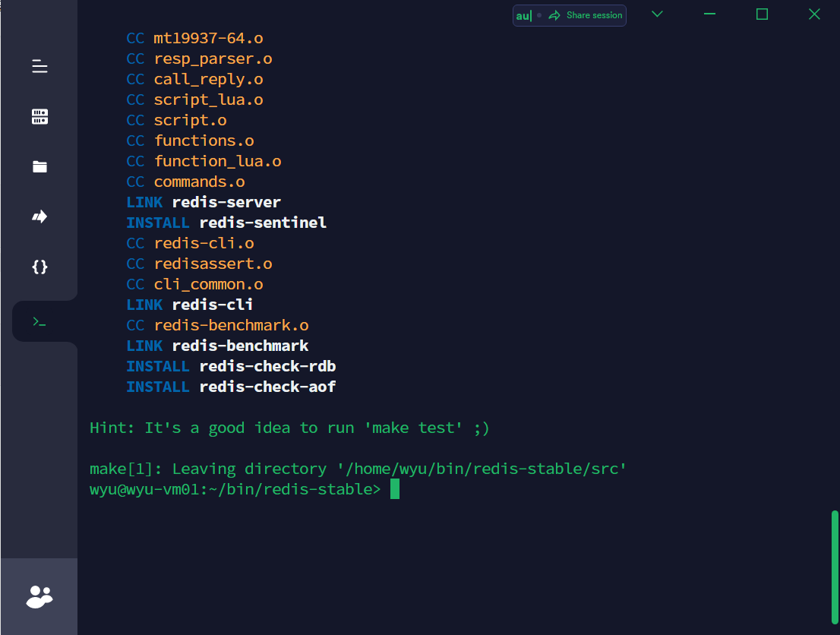The height and width of the screenshot is (635, 840).
Task: Click the 'INSTALL' label before redis-sentinel
Action: click(x=158, y=223)
